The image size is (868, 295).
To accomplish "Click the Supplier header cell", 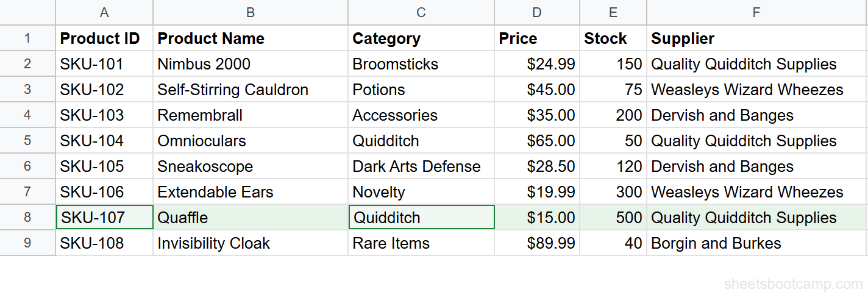I will 756,38.
